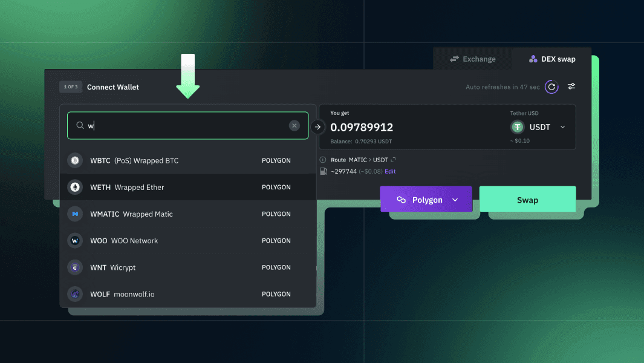Screen dimensions: 644x363
Task: Click the USDT Tether coin icon
Action: click(x=517, y=127)
